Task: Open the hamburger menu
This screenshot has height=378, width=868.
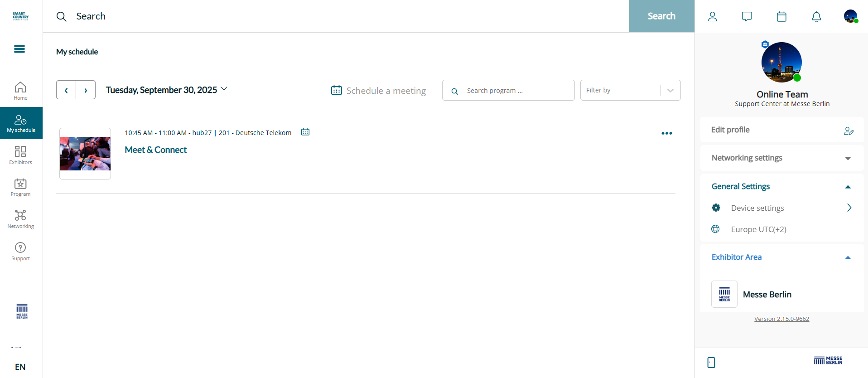Action: tap(19, 49)
